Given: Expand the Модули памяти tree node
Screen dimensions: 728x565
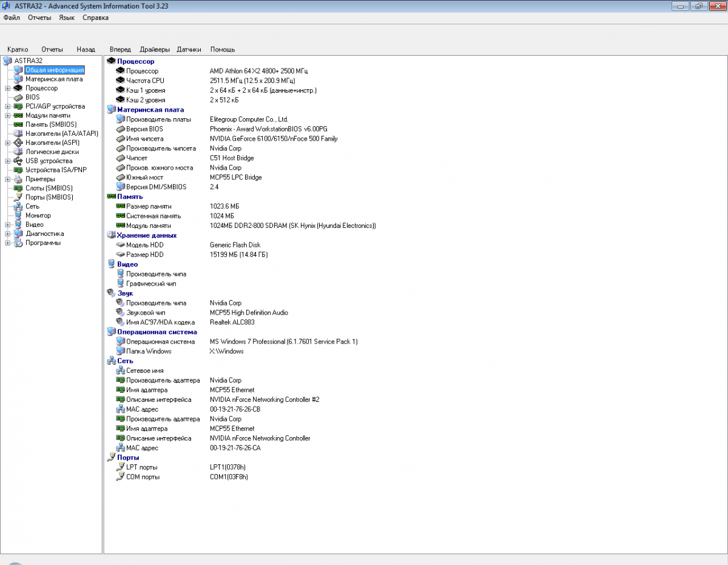Looking at the screenshot, I should click(x=7, y=116).
